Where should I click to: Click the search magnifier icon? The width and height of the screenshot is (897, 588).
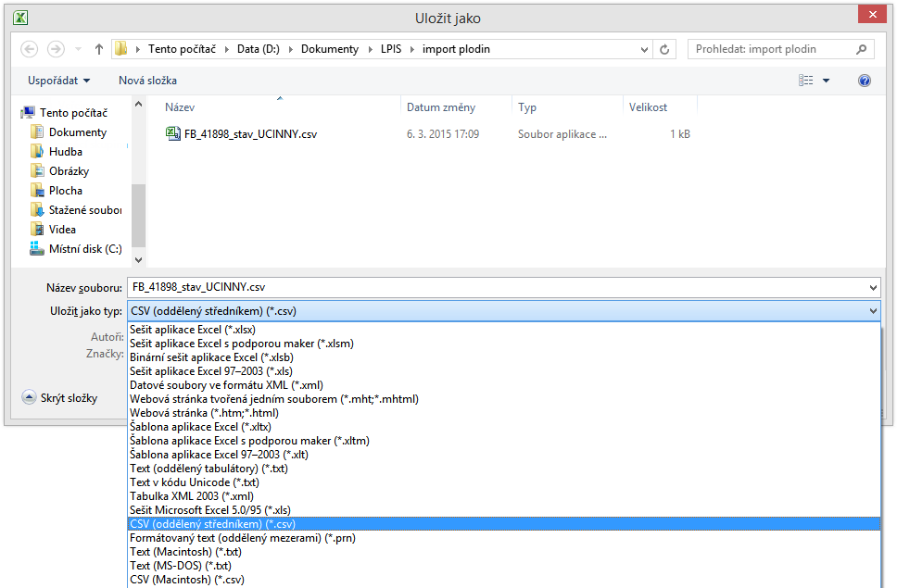pos(861,49)
